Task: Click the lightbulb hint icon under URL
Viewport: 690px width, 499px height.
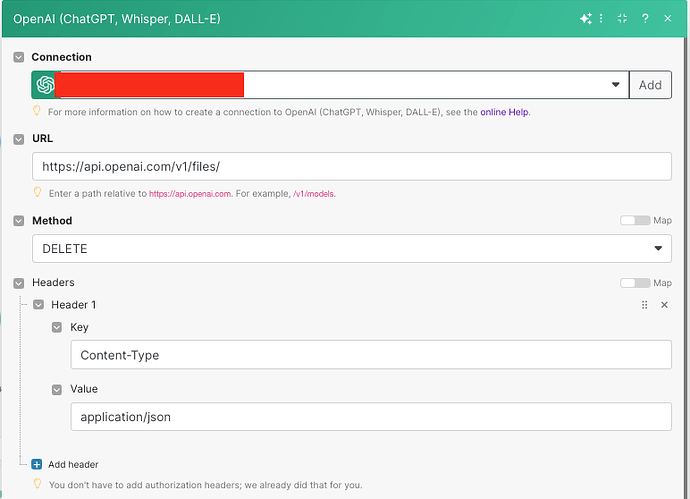Action: point(37,192)
